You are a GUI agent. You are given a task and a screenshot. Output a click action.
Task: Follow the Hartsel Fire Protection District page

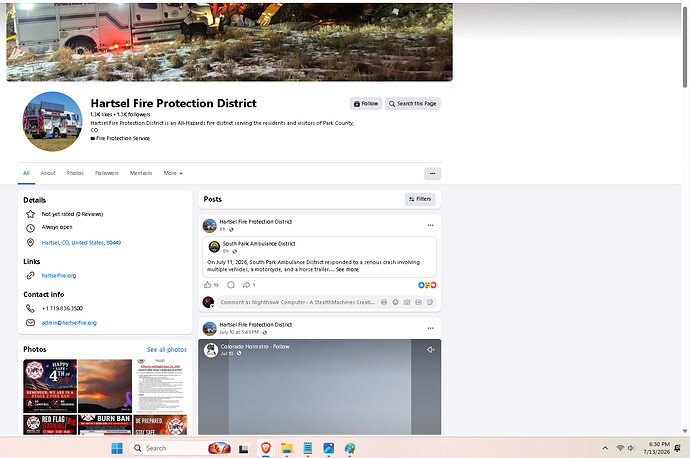(x=366, y=104)
